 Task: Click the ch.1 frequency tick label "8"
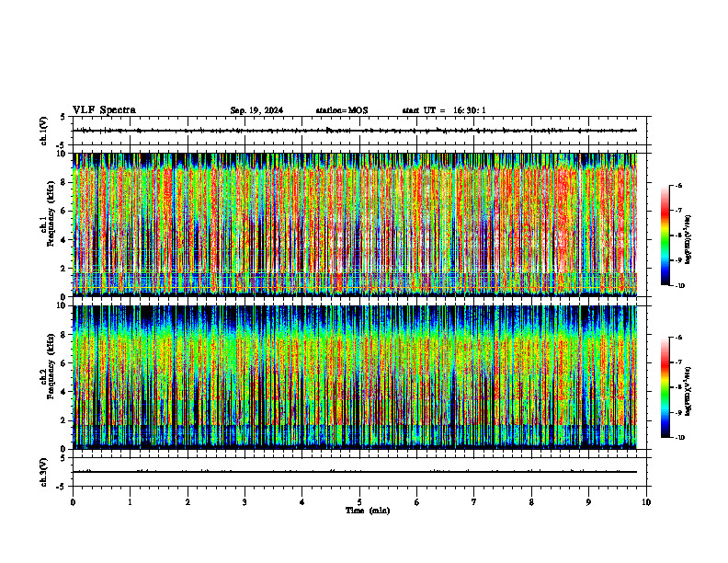(64, 182)
